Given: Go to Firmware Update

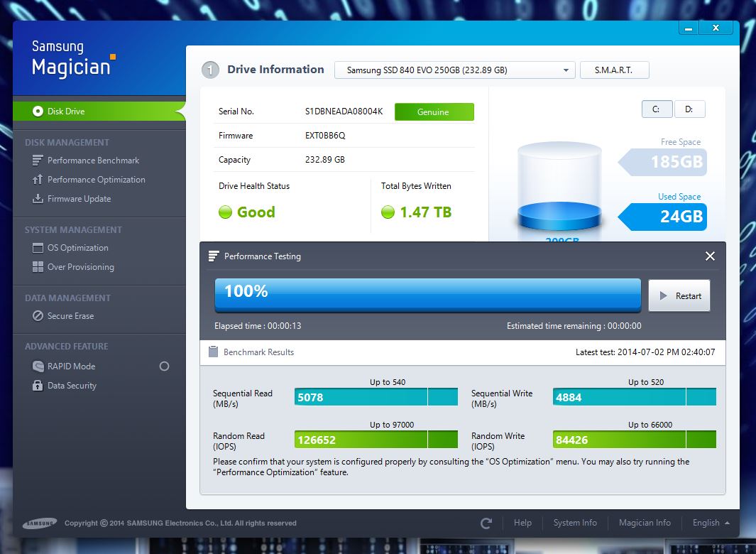Looking at the screenshot, I should (79, 199).
